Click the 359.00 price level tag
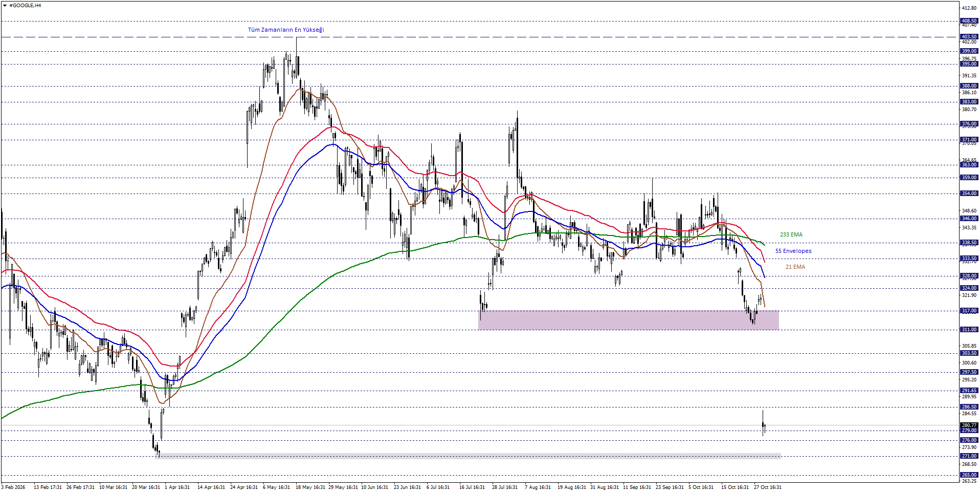This screenshot has width=980, height=493. point(969,178)
